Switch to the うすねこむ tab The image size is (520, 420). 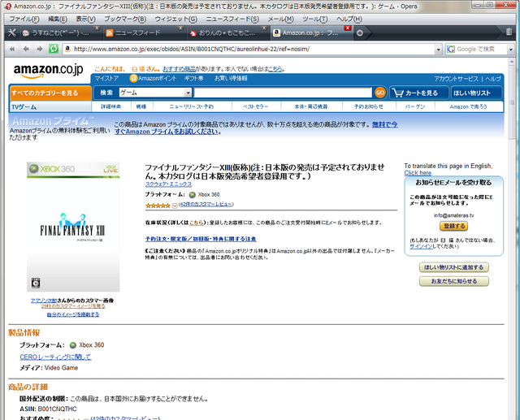tap(59, 32)
